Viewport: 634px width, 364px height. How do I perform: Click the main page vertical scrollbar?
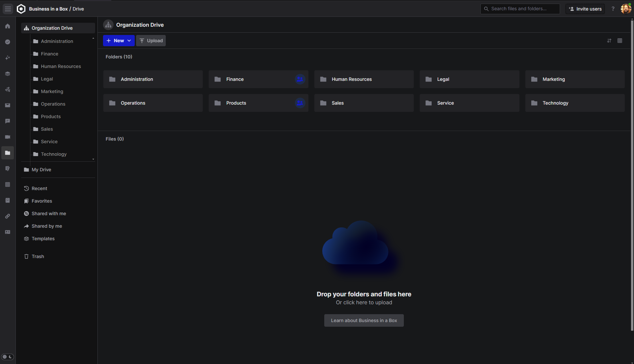[632, 175]
